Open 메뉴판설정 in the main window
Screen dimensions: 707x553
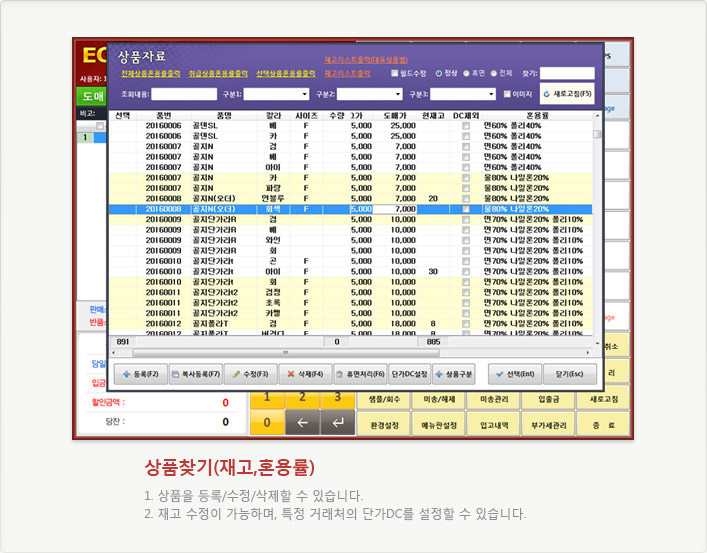(439, 425)
